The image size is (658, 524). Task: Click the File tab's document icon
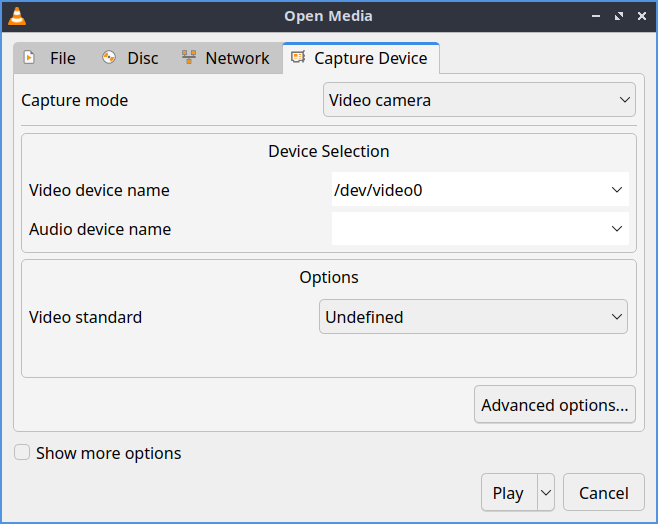30,58
